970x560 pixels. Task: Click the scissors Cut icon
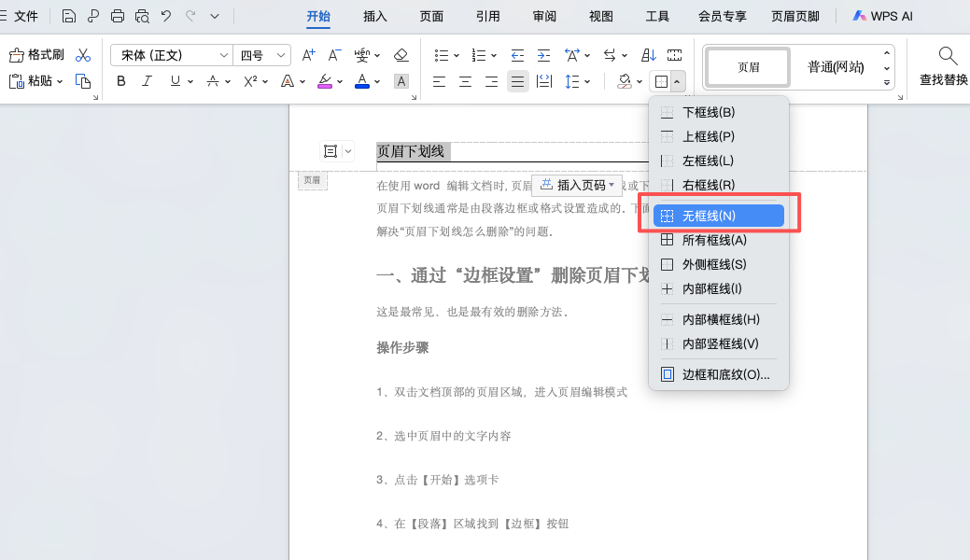point(83,53)
